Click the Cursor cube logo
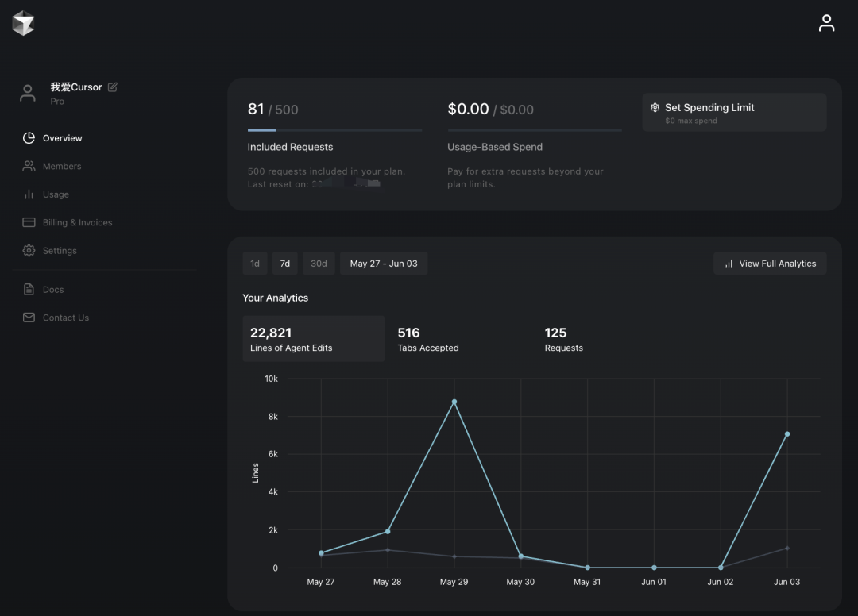Viewport: 858px width, 616px height. click(x=23, y=24)
